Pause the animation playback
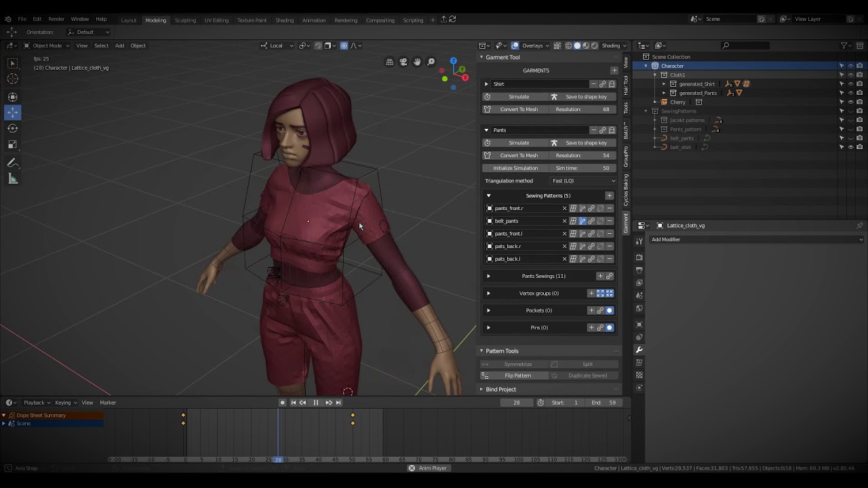 click(x=315, y=403)
